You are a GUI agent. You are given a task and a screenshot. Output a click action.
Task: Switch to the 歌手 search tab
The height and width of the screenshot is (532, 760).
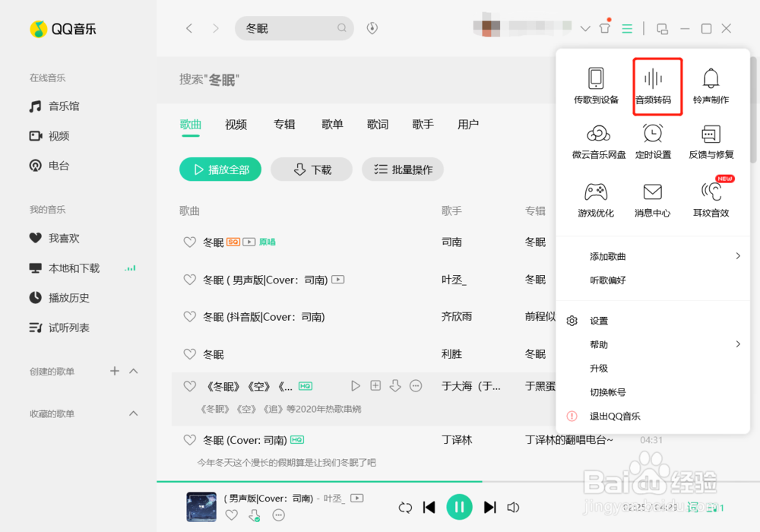[x=423, y=125]
